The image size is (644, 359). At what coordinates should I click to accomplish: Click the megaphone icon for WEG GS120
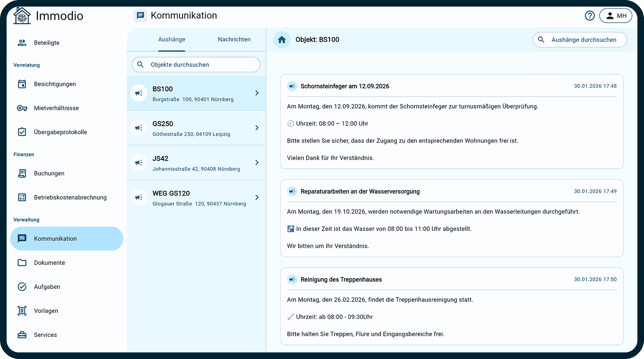point(139,197)
